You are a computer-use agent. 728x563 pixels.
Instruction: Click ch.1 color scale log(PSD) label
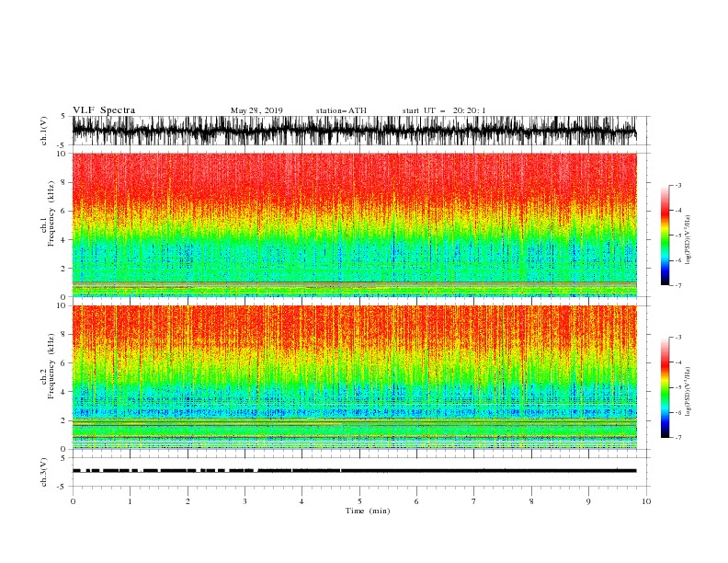(x=688, y=240)
